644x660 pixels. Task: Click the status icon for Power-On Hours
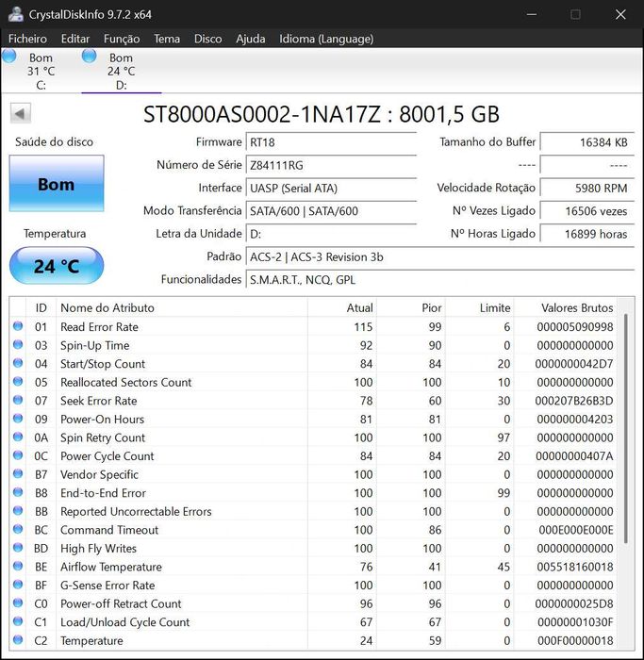18,419
